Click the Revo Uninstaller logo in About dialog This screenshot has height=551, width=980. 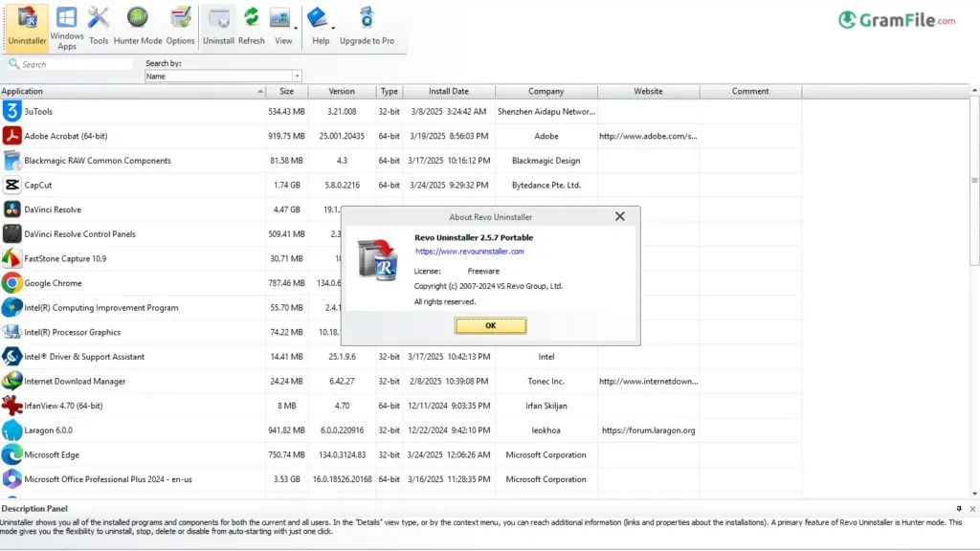pyautogui.click(x=378, y=259)
